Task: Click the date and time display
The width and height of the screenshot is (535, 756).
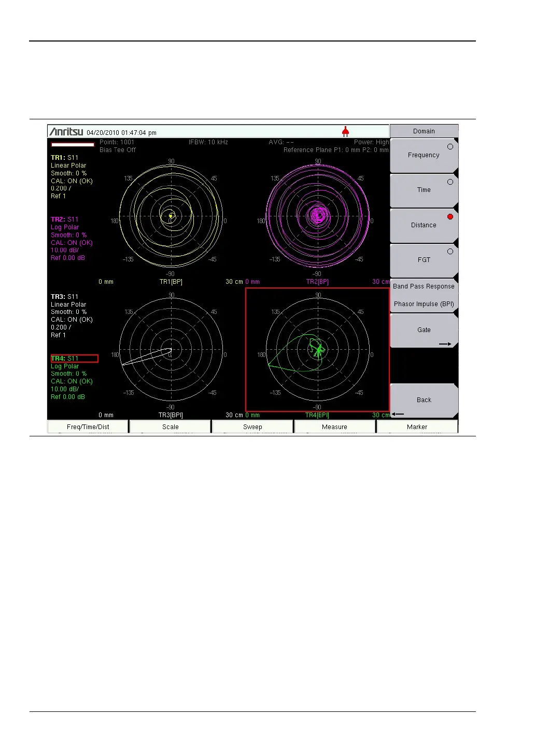Action: pyautogui.click(x=121, y=133)
